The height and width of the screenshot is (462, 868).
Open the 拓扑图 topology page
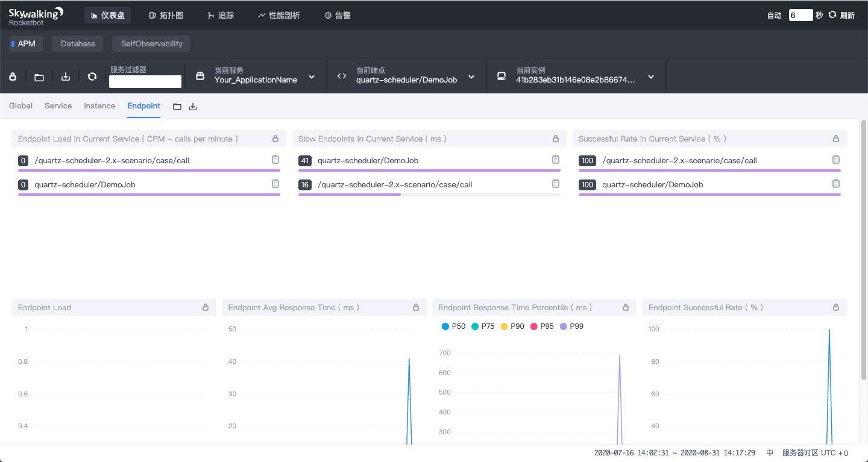click(x=166, y=15)
